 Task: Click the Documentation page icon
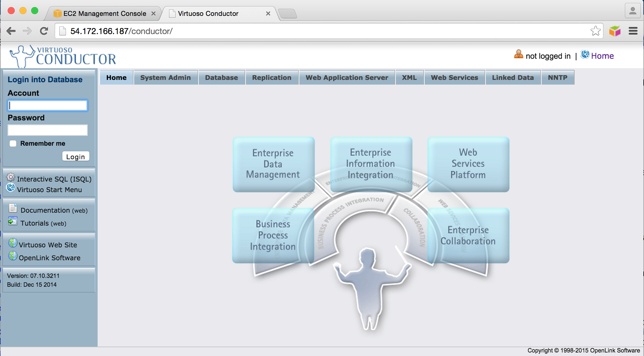pyautogui.click(x=13, y=208)
